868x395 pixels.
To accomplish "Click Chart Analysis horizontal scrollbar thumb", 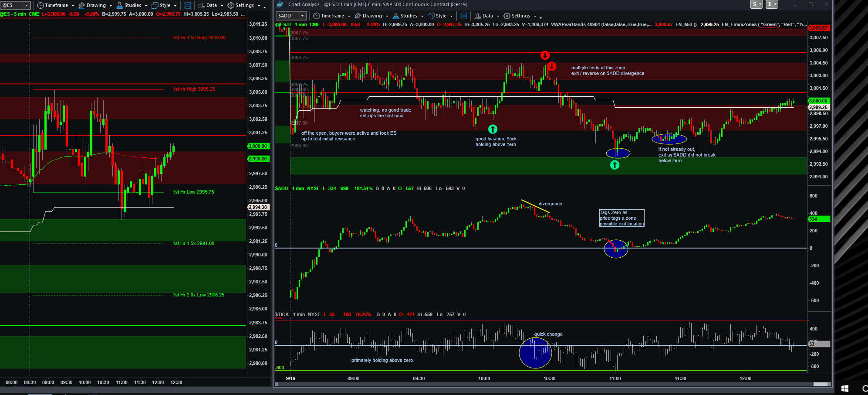I will pos(821,384).
